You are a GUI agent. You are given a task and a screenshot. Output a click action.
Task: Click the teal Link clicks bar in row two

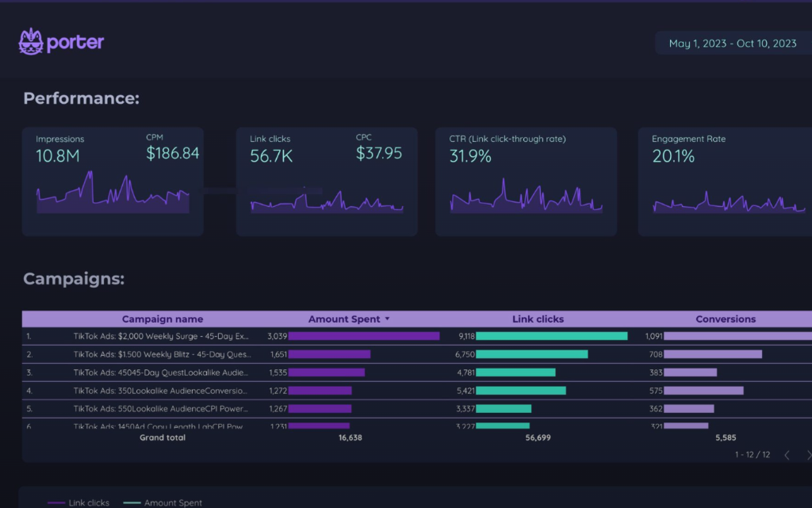pos(531,353)
